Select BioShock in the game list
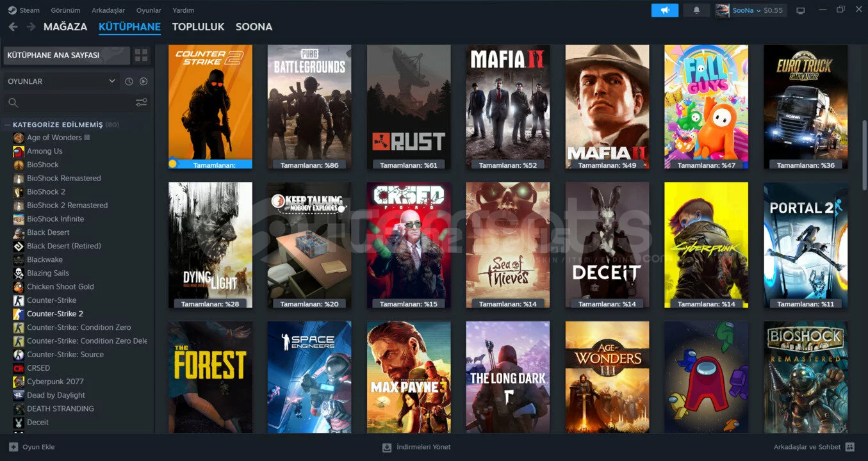The height and width of the screenshot is (461, 868). coord(42,165)
